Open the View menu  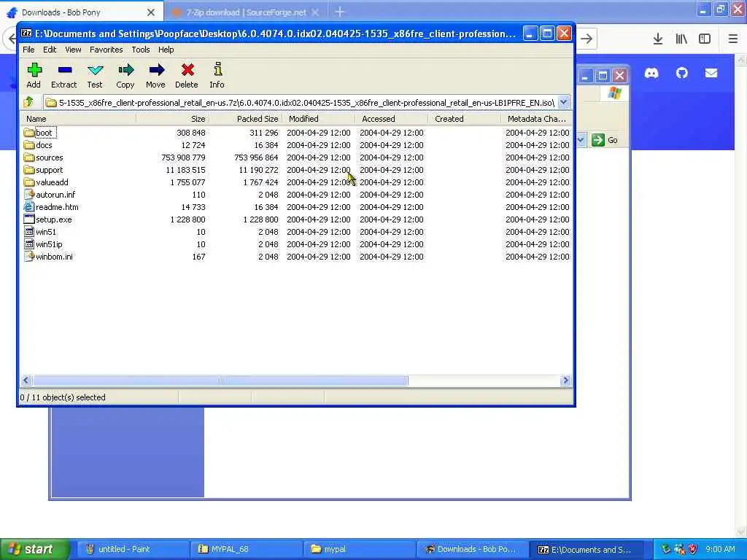click(x=73, y=50)
